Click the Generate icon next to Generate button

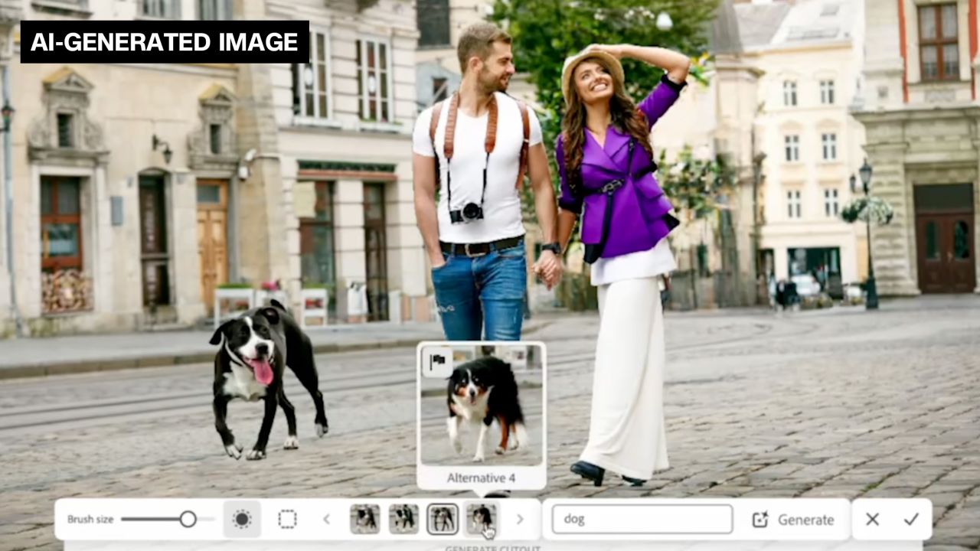click(760, 519)
